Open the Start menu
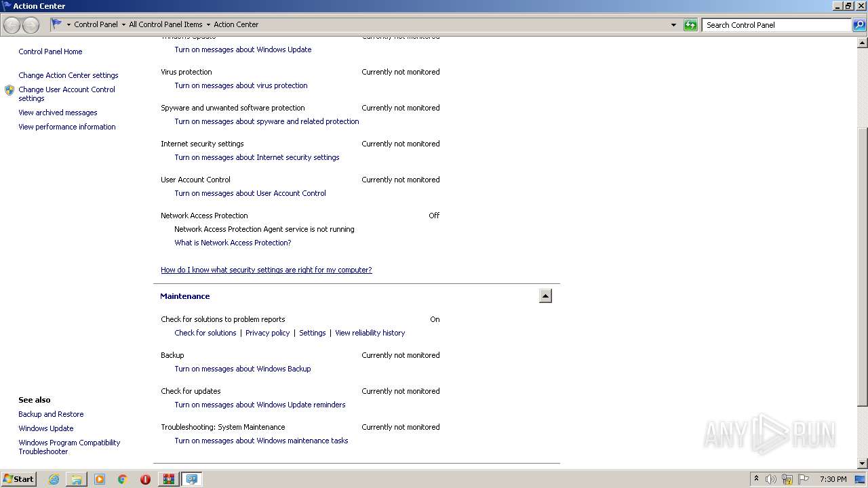Viewport: 868px width, 488px height. pos(19,479)
